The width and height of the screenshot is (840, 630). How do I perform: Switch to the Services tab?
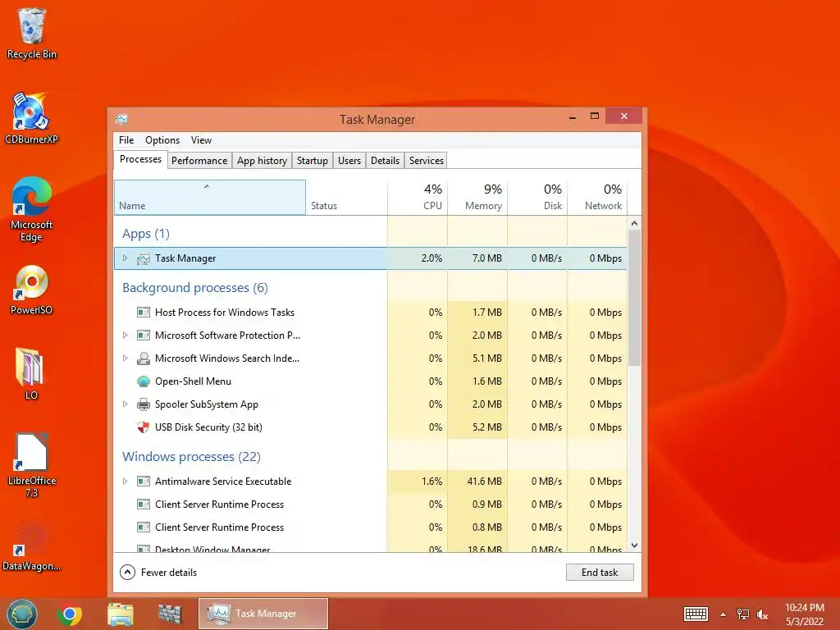click(427, 161)
